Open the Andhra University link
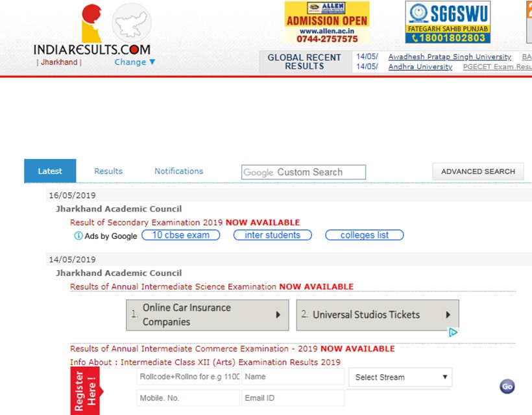This screenshot has width=532, height=415. tap(420, 66)
